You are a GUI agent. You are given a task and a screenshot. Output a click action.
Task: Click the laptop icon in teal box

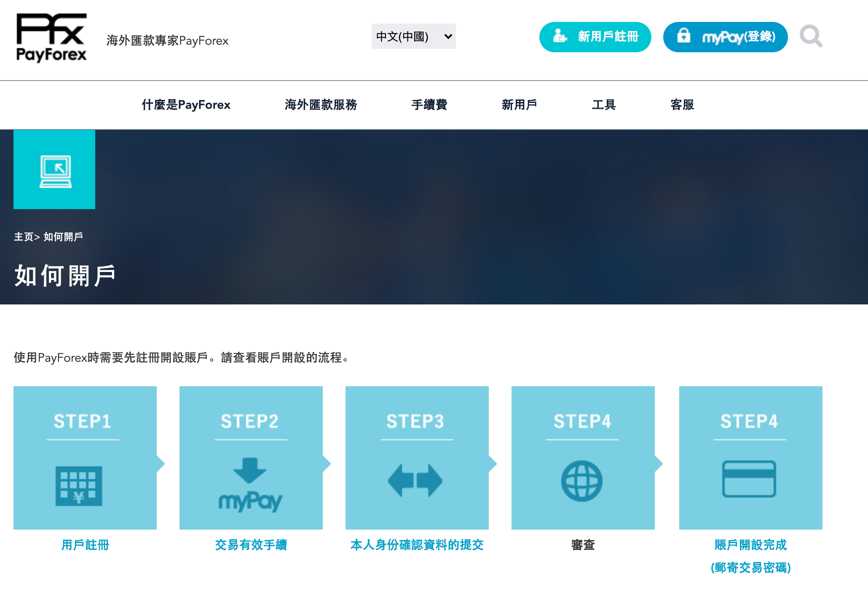(55, 171)
